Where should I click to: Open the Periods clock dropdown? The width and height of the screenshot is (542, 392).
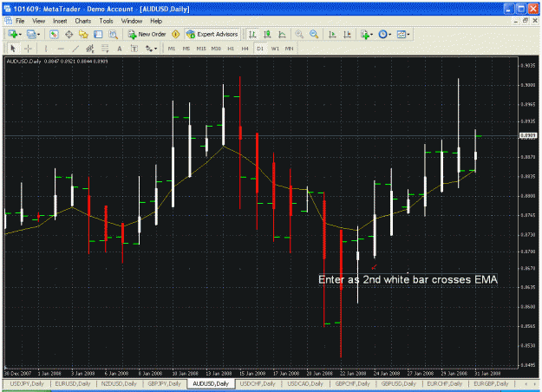pos(385,34)
